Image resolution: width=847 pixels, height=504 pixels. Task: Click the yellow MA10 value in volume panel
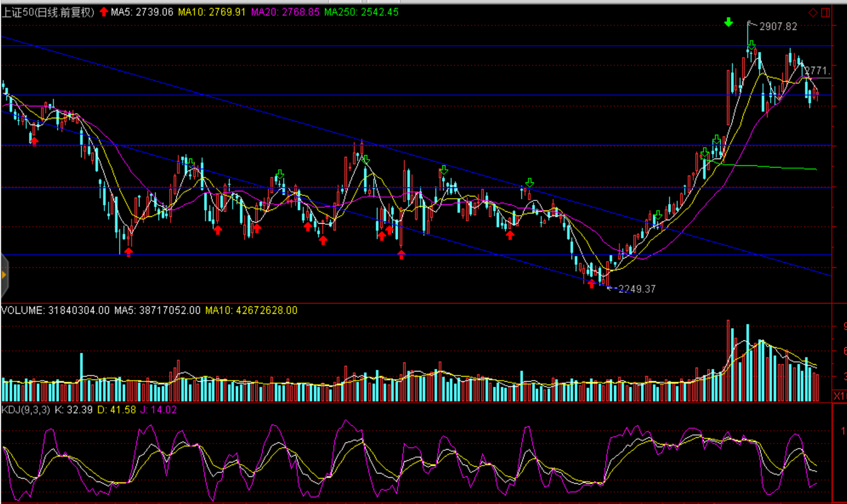251,310
